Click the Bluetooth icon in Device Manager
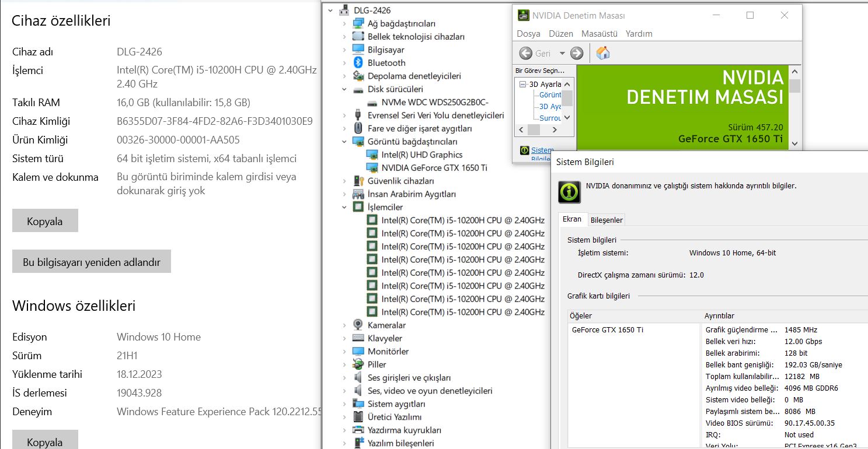This screenshot has height=449, width=868. point(358,63)
